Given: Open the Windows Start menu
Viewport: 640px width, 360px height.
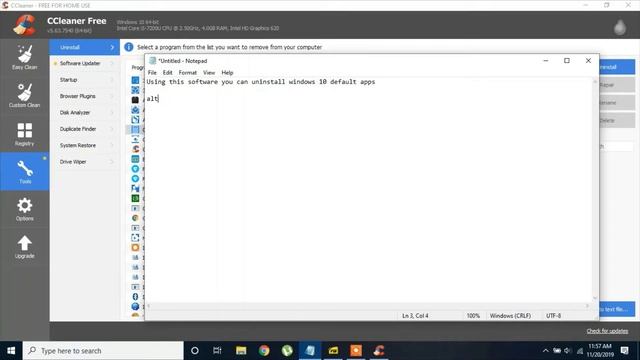Looking at the screenshot, I should pyautogui.click(x=11, y=351).
